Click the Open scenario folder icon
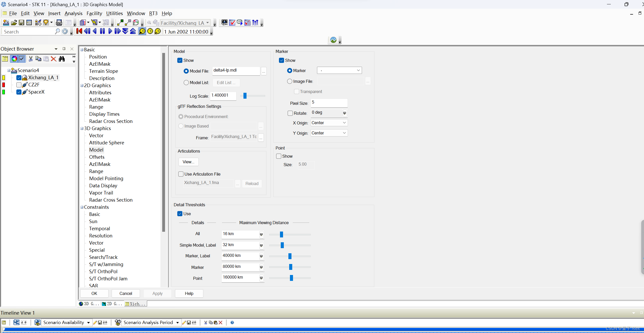 14,23
